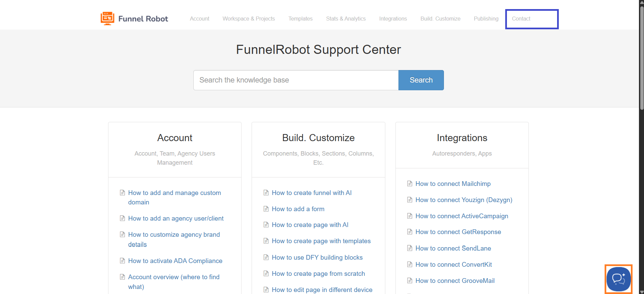644x294 pixels.
Task: Open 'How to connect SendLane' article
Action: click(x=453, y=248)
